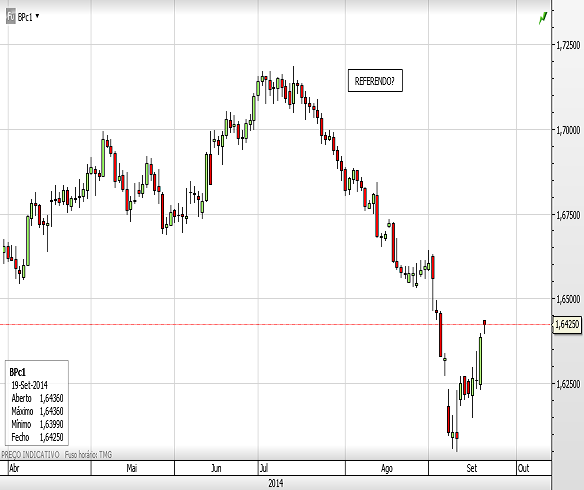This screenshot has height=490, width=584.
Task: Click the 19-Set-2014 date in legend
Action: (29, 385)
